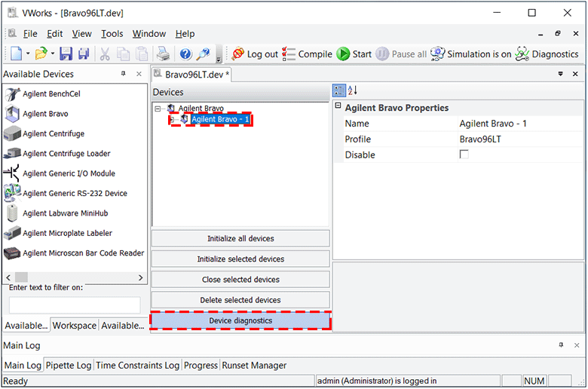Switch to the Workspace tab
Viewport: 588px width, 389px height.
[74, 326]
